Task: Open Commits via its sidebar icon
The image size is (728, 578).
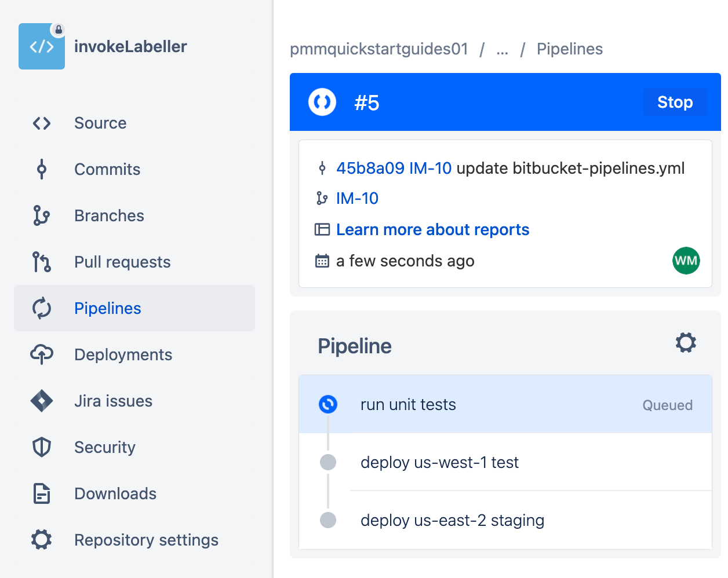Action: (41, 169)
